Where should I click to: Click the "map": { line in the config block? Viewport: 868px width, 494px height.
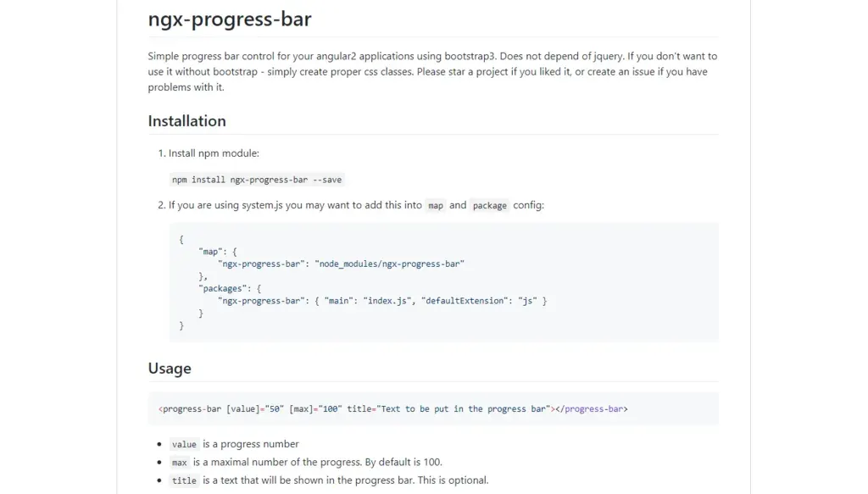point(218,252)
